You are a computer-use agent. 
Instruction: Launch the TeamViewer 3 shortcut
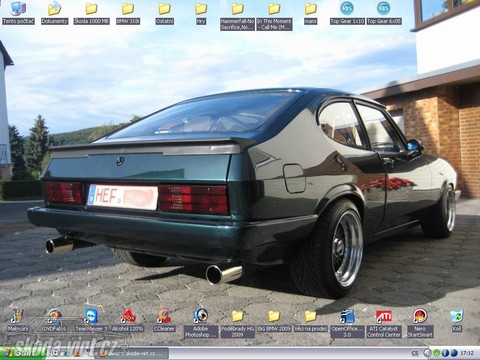[91, 320]
